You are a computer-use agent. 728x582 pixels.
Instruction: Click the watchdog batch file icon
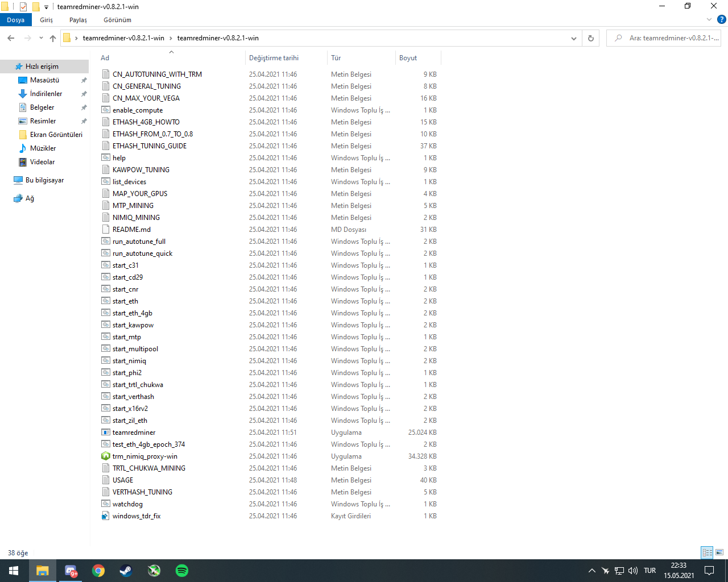tap(105, 504)
